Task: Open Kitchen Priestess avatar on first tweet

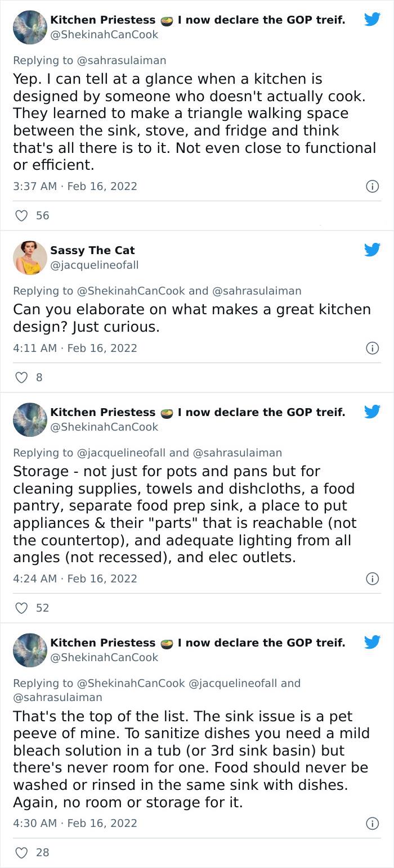Action: coord(30,27)
